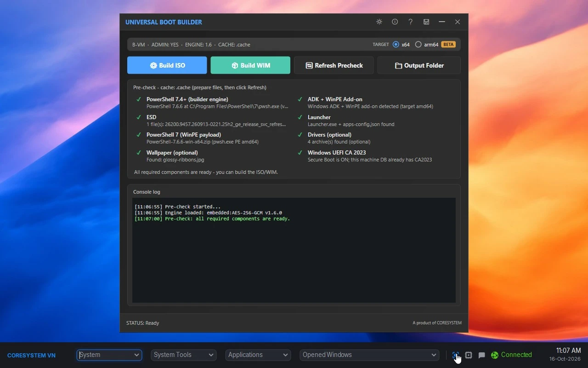The height and width of the screenshot is (368, 588).
Task: Click 'A product of CORESYSTEM' footer text
Action: coord(437,323)
